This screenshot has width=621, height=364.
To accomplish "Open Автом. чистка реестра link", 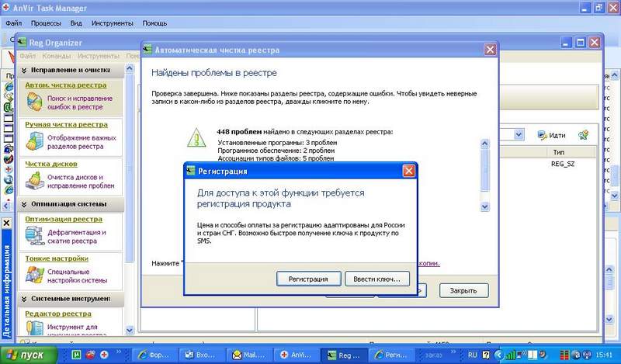I will [x=66, y=85].
